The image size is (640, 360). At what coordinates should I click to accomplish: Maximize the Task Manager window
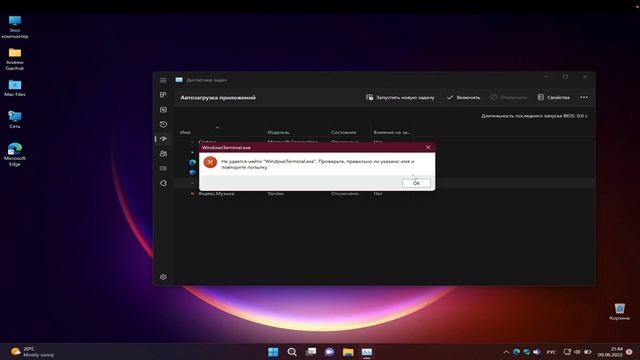point(565,77)
